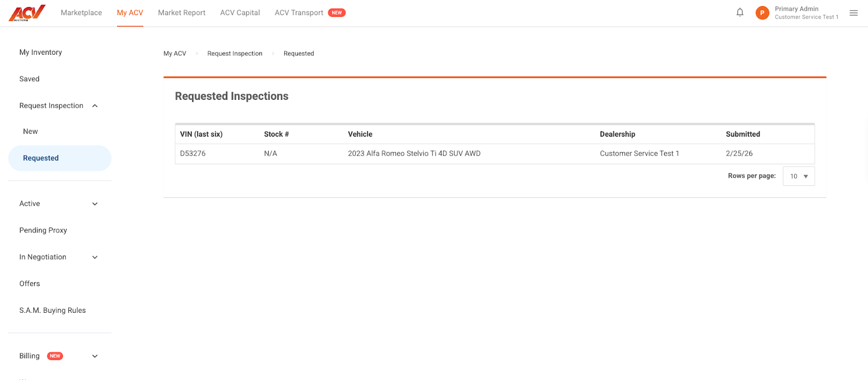Open My Inventory in sidebar
868x380 pixels.
tap(41, 52)
